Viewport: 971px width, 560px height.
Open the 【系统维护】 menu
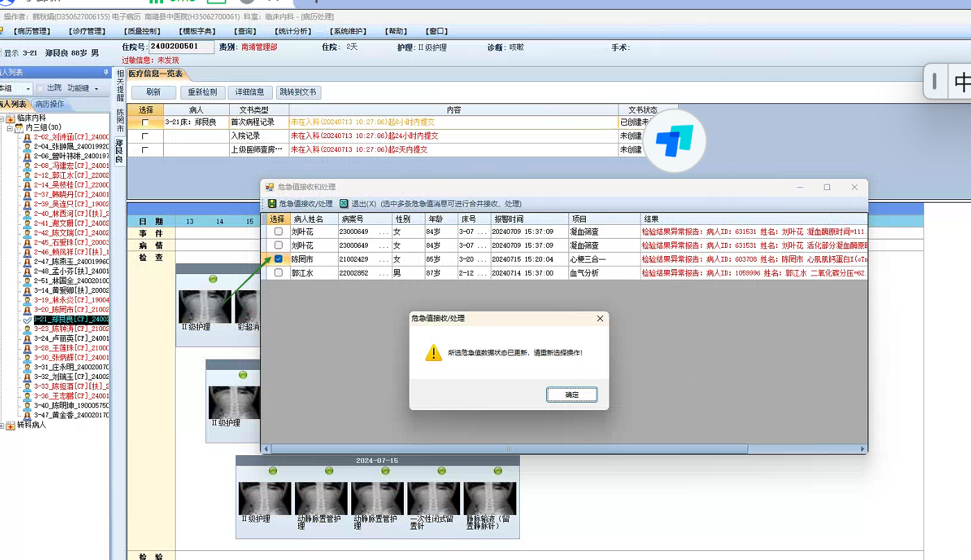click(348, 31)
